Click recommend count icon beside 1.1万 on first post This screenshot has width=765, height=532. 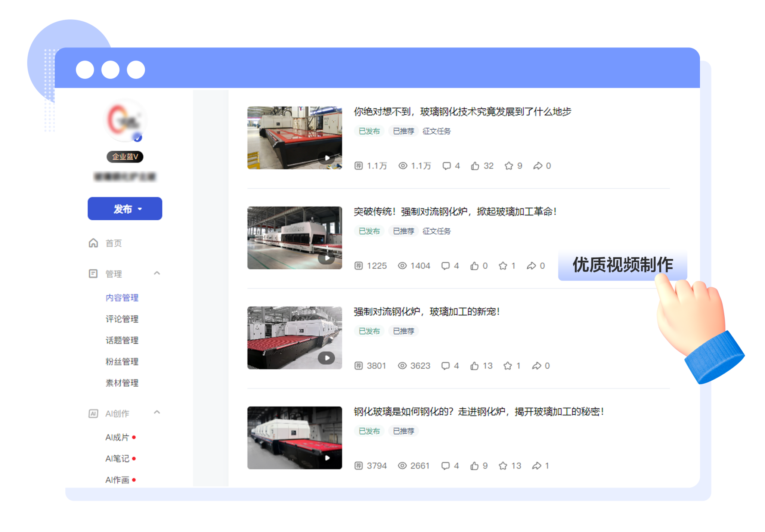tap(359, 166)
